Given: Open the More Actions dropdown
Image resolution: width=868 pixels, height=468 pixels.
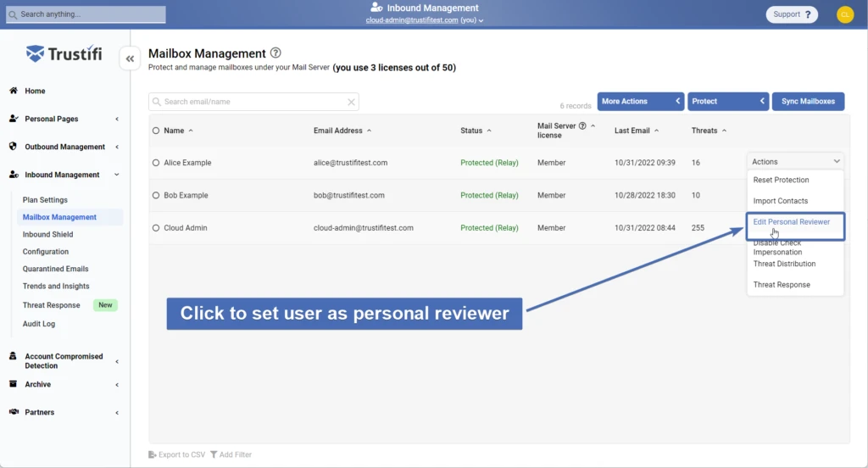Looking at the screenshot, I should (x=640, y=102).
